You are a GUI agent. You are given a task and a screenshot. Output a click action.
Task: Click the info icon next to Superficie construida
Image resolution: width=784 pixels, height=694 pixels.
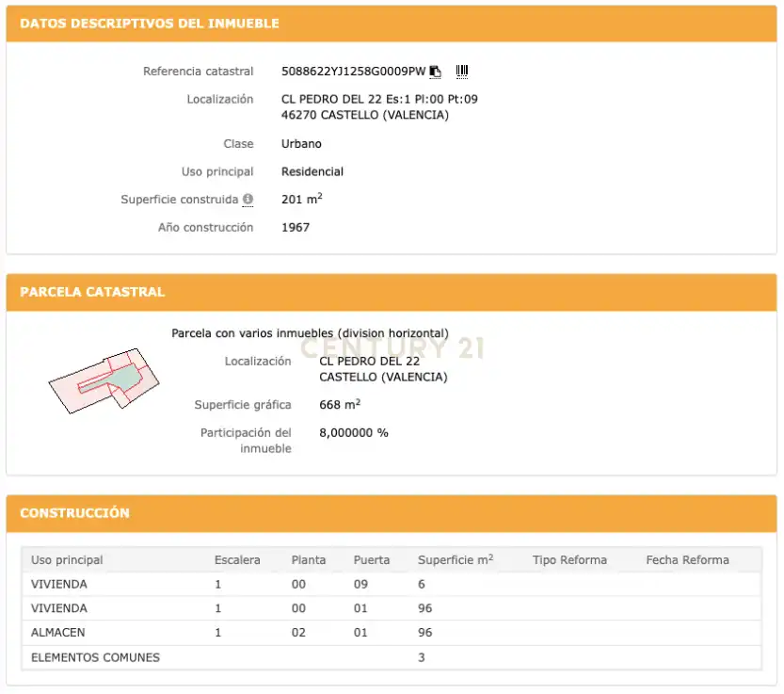[248, 200]
